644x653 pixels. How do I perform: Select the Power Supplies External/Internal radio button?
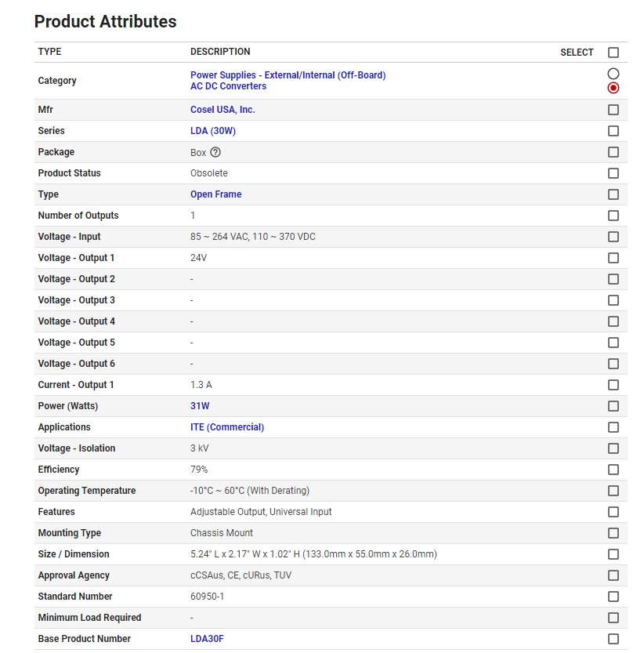613,74
